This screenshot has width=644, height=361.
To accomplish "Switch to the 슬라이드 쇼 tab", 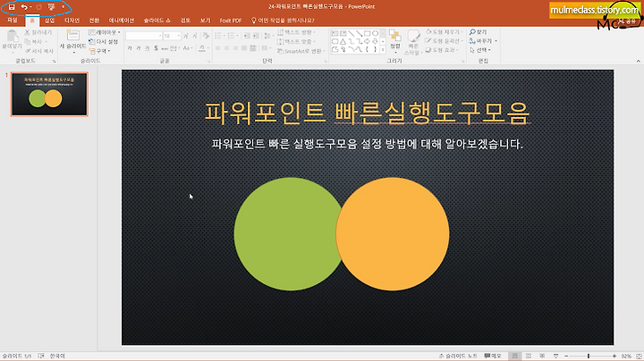I will (157, 20).
